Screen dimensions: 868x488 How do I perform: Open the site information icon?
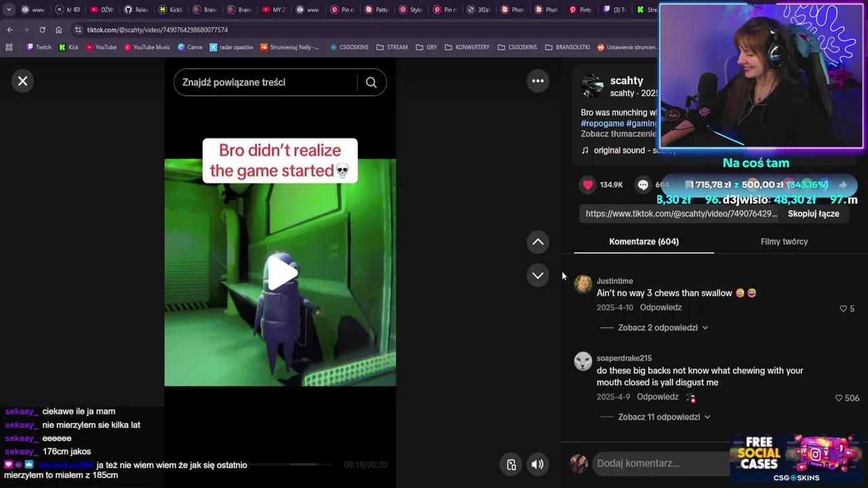pos(78,30)
